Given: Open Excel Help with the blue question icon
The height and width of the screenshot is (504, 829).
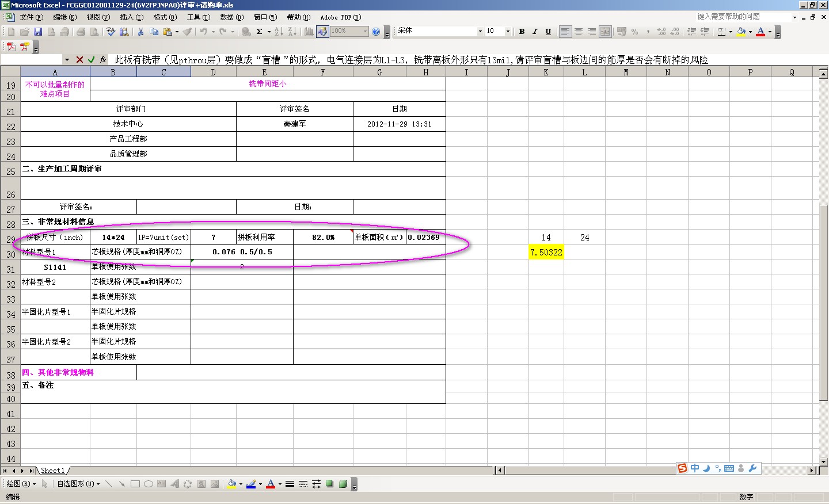Looking at the screenshot, I should (x=376, y=32).
